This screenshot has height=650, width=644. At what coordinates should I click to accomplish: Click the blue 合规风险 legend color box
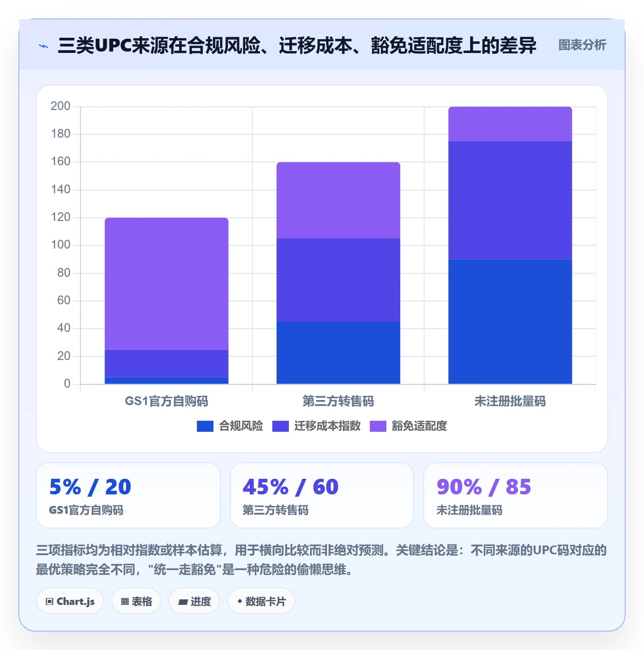click(x=205, y=426)
